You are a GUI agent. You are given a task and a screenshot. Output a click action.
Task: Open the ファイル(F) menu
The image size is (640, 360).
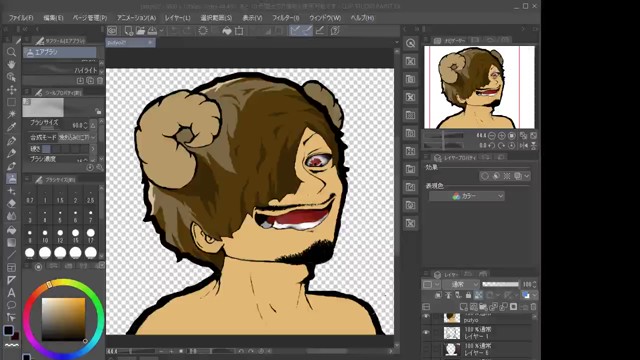click(x=21, y=18)
